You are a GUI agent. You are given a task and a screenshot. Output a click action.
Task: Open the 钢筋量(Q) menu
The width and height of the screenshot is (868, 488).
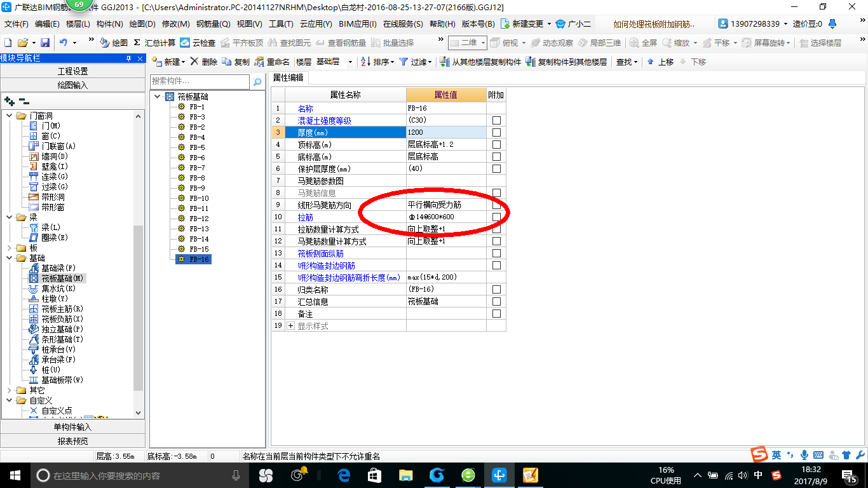point(213,24)
